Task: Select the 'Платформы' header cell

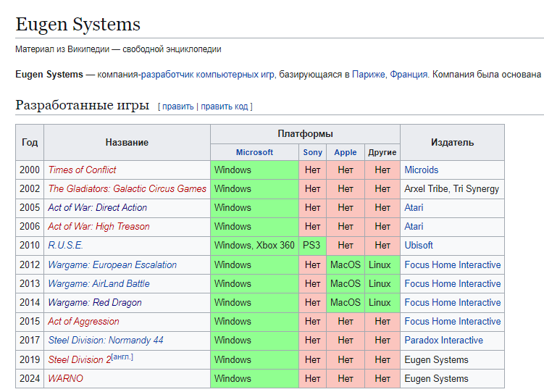Action: point(305,133)
